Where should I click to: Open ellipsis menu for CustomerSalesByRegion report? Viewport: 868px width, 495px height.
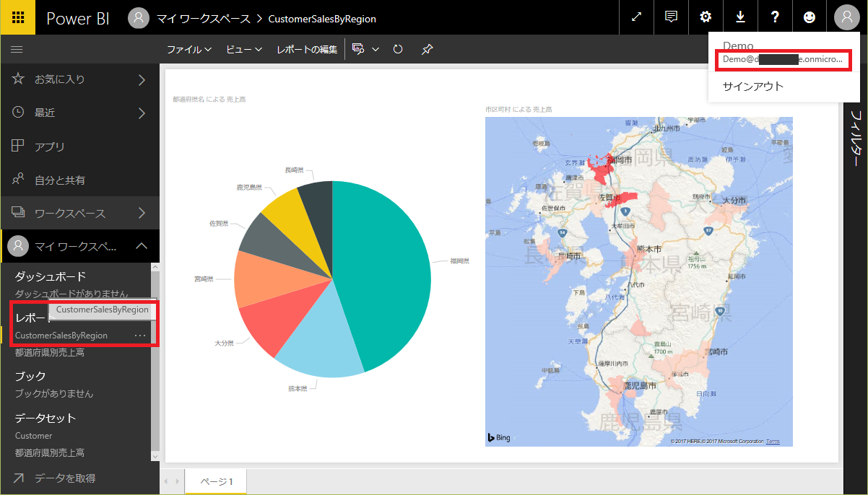[140, 336]
